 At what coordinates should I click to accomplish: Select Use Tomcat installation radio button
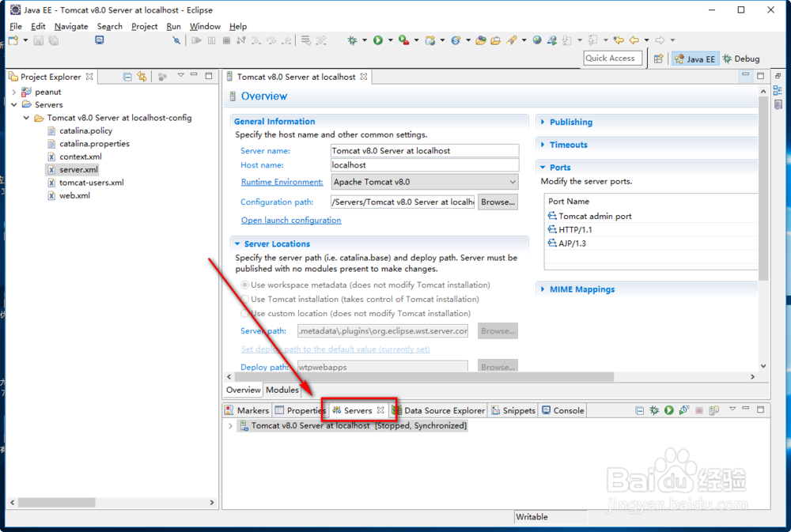point(244,299)
